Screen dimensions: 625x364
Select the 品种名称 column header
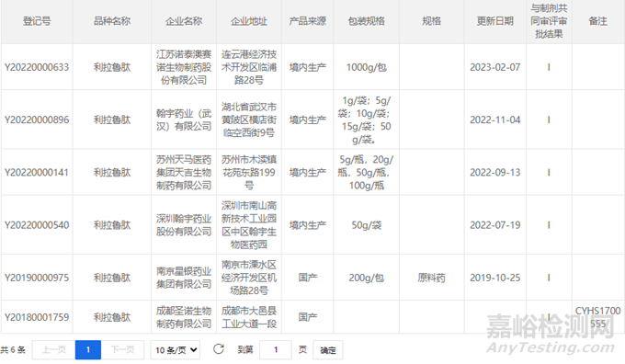112,21
